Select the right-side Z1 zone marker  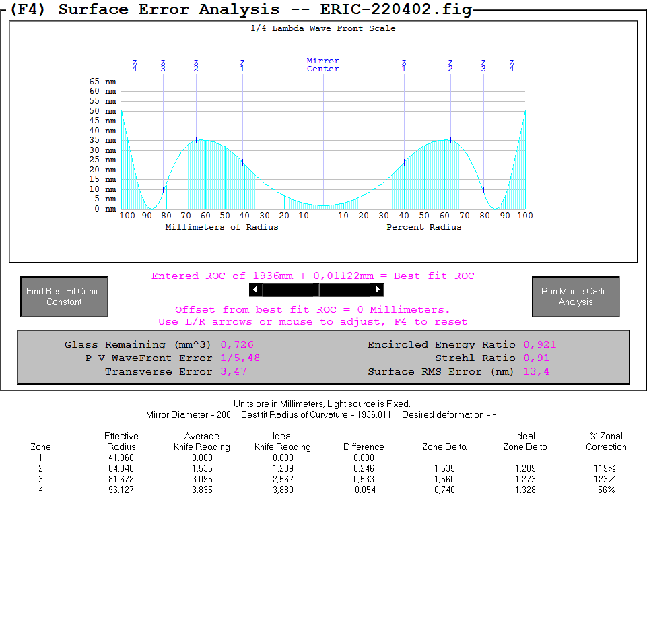point(404,65)
